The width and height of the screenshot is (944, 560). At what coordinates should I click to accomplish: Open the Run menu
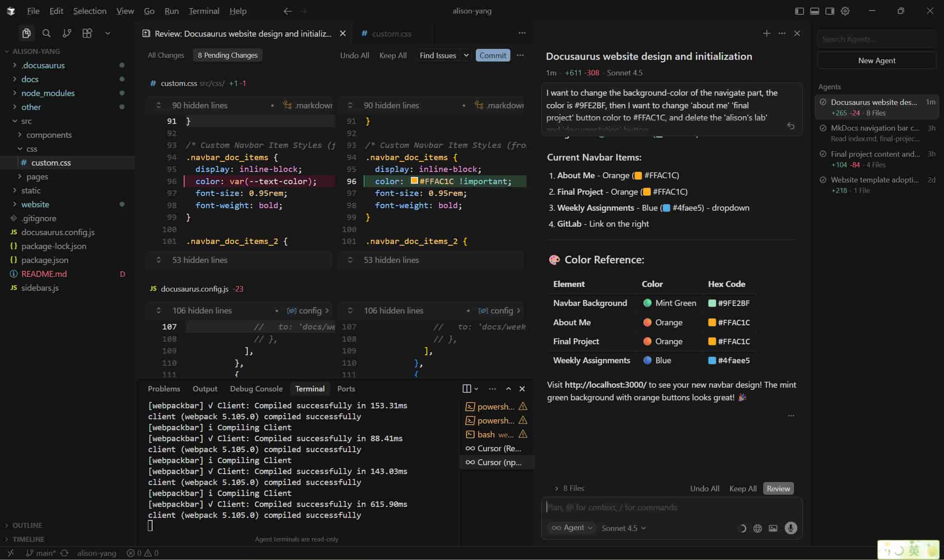[171, 11]
